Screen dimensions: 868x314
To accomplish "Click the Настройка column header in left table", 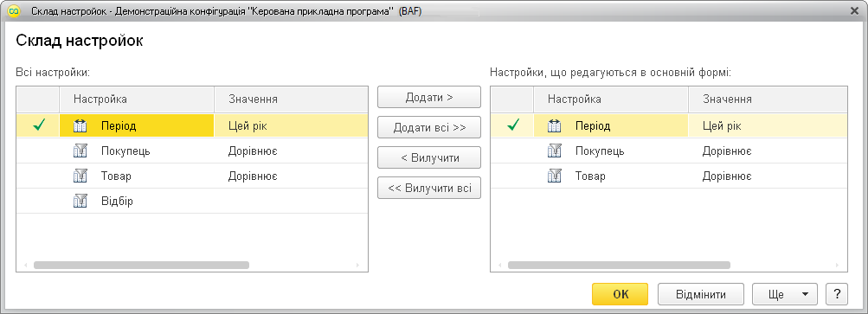I will click(137, 99).
